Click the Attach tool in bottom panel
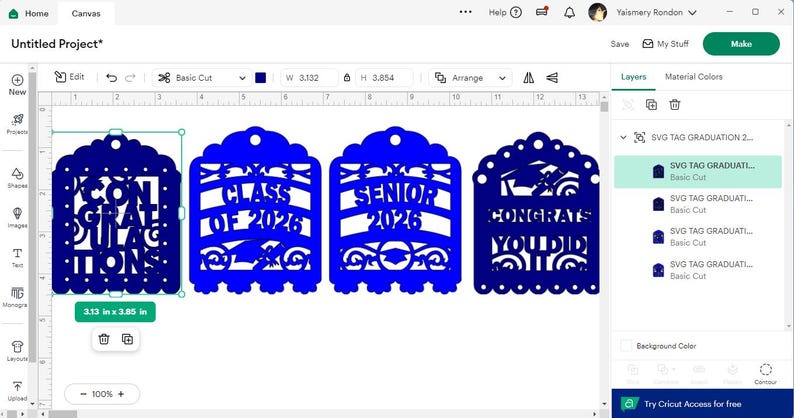Screen dimensions: 794x418 (699, 374)
